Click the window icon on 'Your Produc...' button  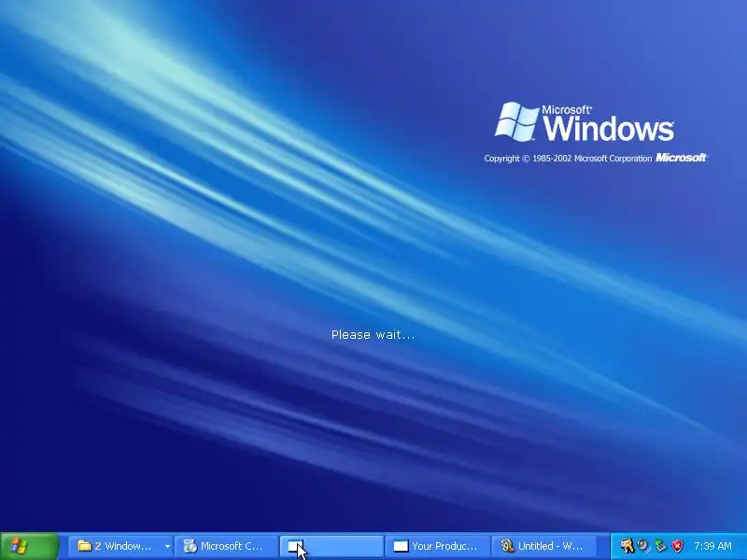coord(401,546)
